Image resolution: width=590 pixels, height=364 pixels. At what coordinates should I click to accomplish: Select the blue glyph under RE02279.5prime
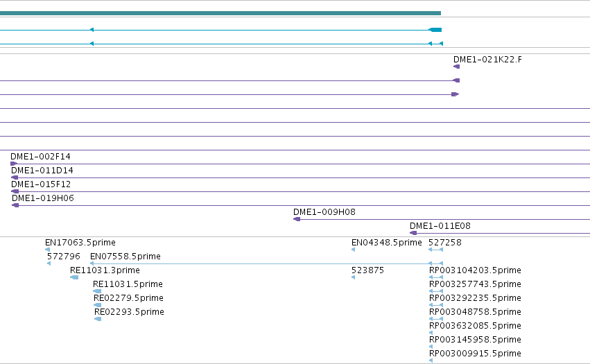tap(98, 305)
